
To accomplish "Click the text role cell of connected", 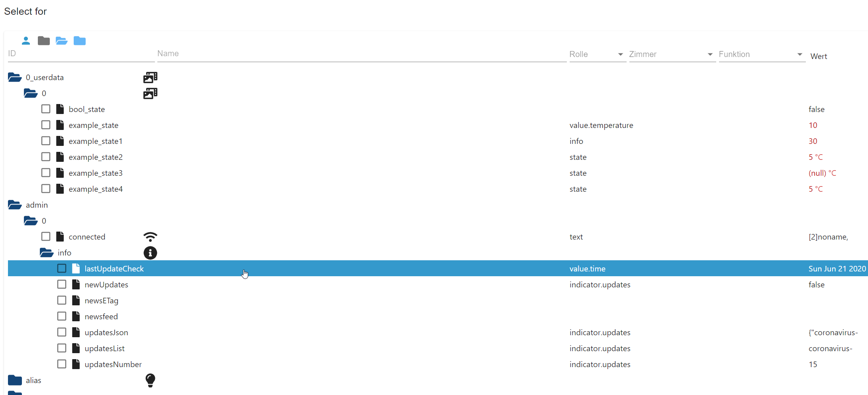I will [x=576, y=237].
